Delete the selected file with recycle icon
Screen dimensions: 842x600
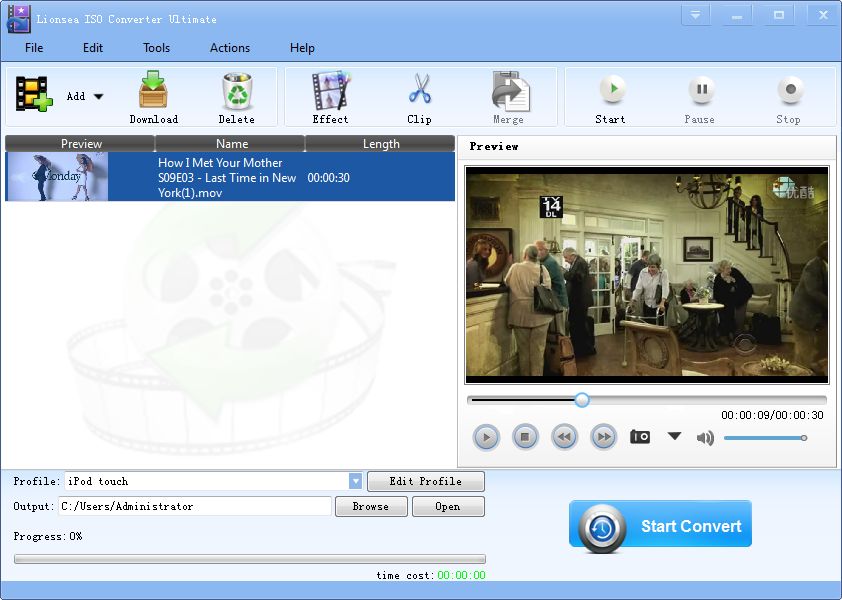pos(237,98)
